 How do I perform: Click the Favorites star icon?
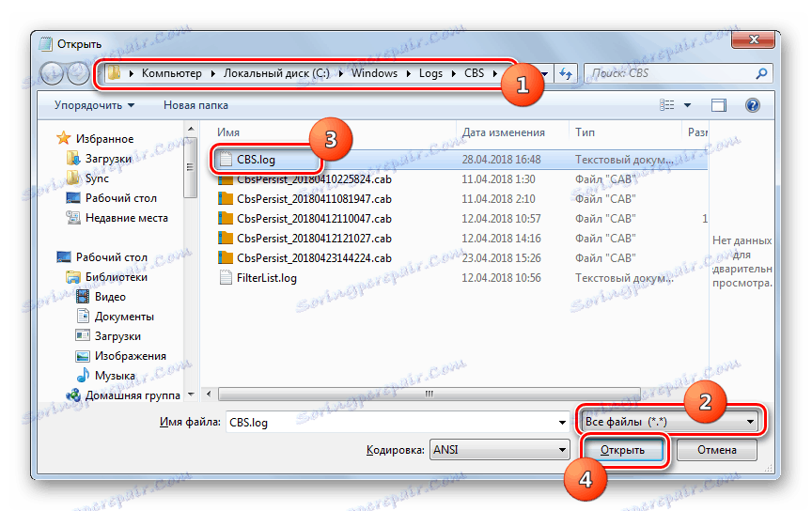63,138
